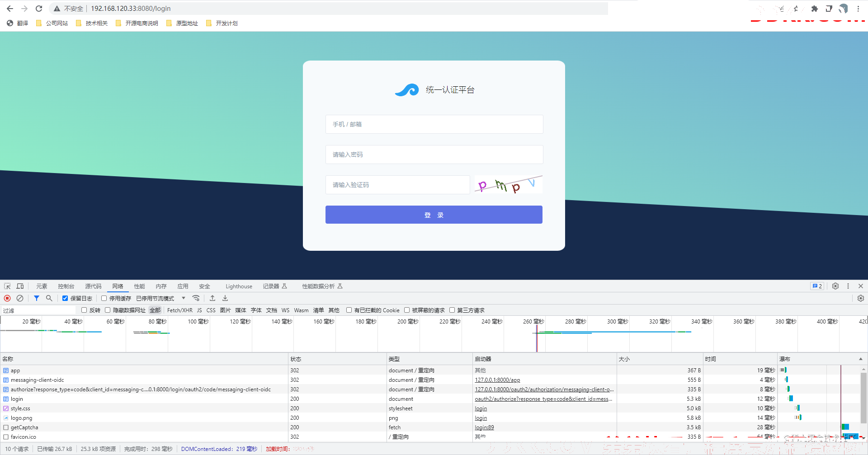
Task: Open DevTools more options menu
Action: [848, 286]
